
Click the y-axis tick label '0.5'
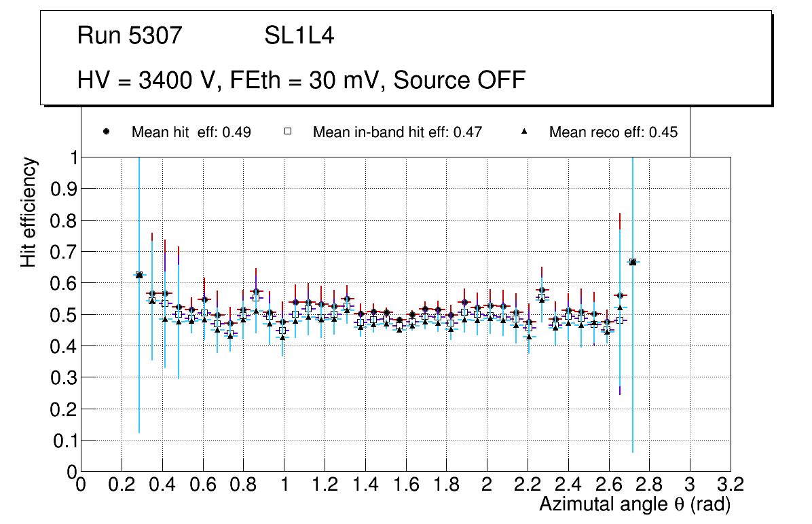(x=62, y=314)
